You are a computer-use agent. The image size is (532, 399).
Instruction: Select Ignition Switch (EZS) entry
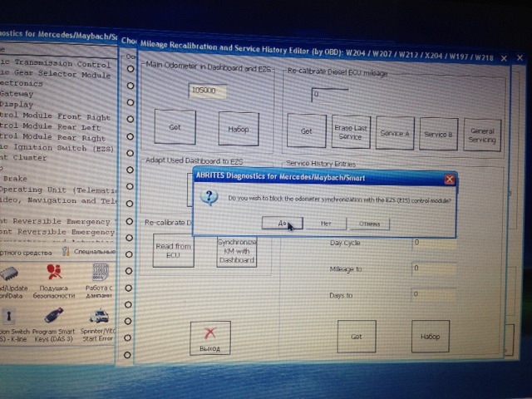pyautogui.click(x=57, y=148)
